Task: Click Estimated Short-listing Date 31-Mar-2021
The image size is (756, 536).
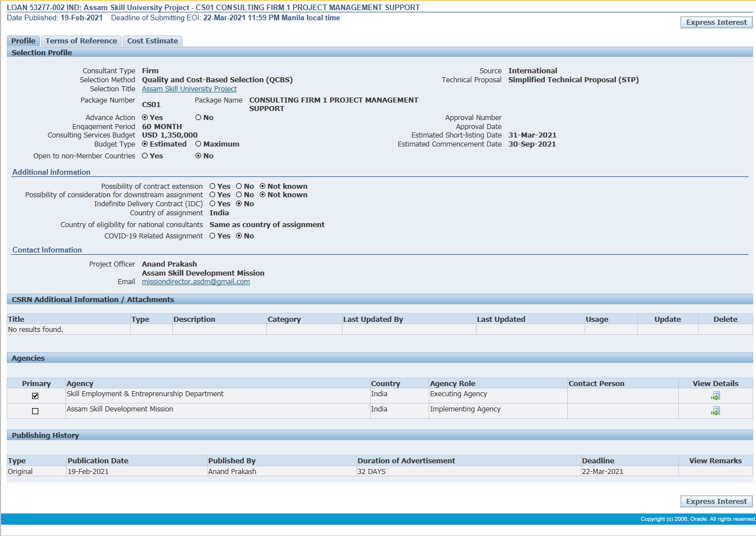Action: 532,135
